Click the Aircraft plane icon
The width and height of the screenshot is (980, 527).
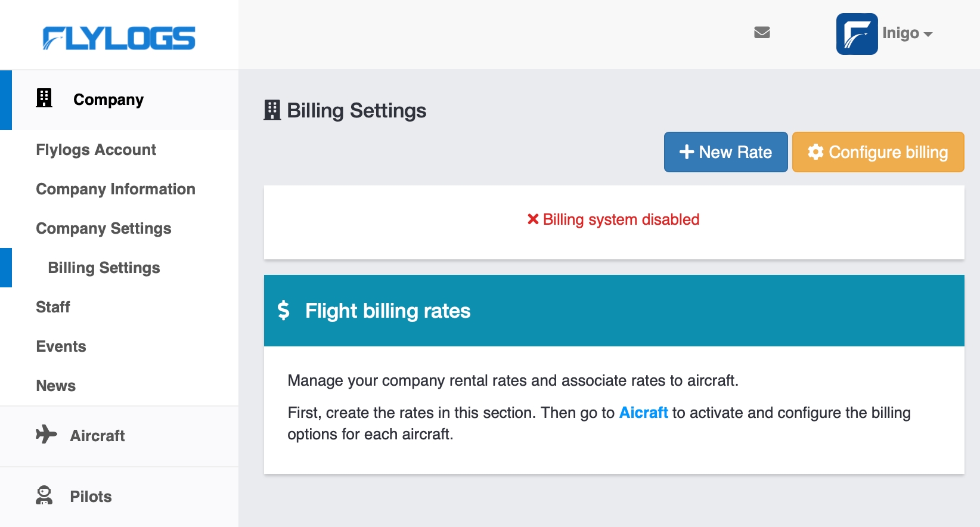click(46, 435)
